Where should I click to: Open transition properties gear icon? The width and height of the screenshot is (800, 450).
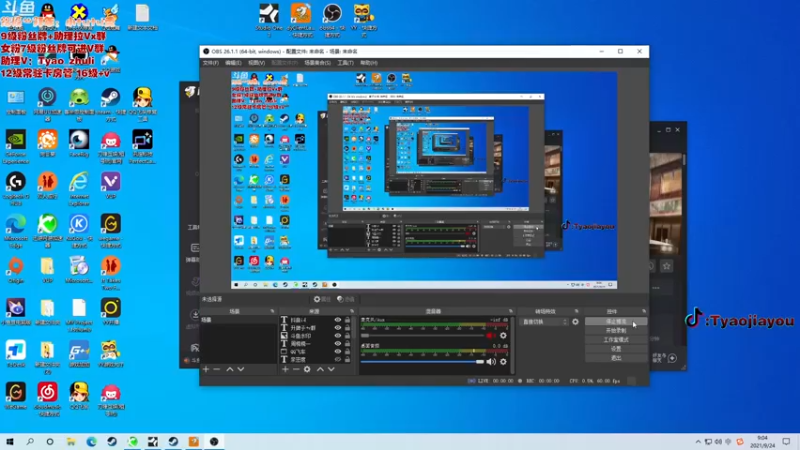pos(576,322)
